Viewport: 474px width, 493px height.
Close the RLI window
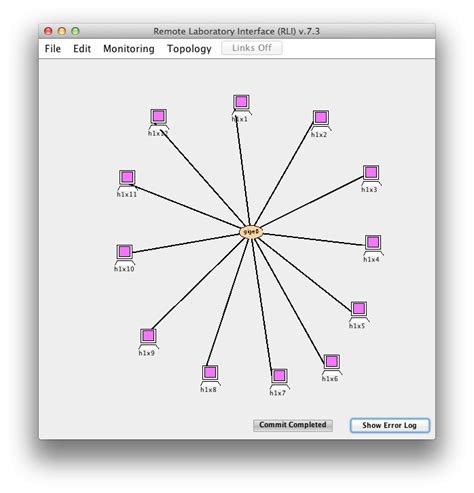[x=48, y=31]
